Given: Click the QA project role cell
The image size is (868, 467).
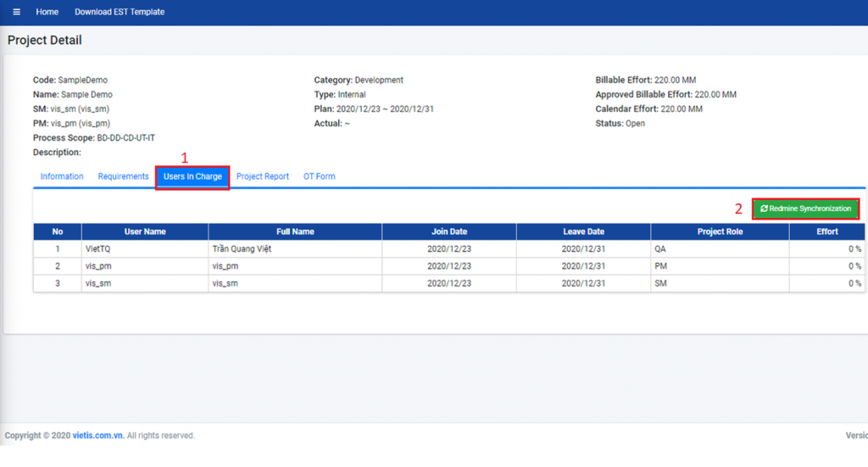Looking at the screenshot, I should (720, 249).
